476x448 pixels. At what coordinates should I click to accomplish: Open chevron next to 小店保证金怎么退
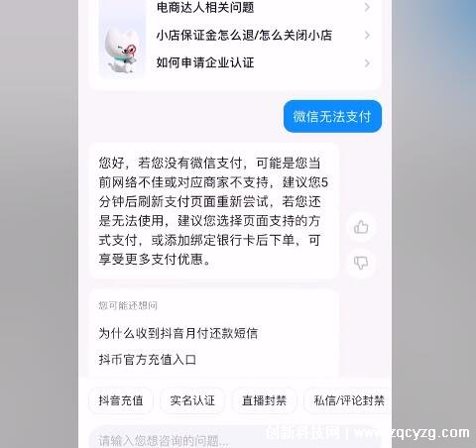click(x=367, y=35)
